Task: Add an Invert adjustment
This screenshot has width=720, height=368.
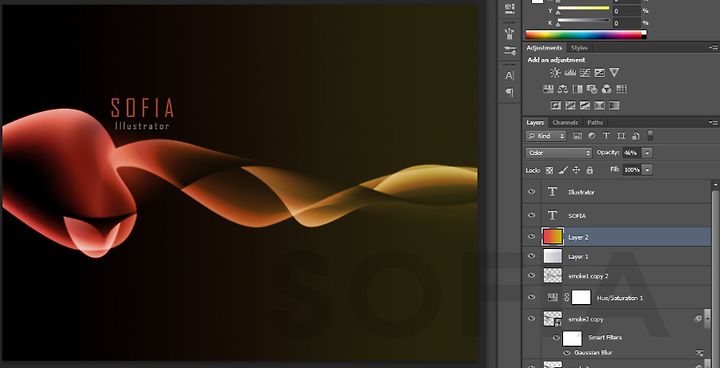Action: point(555,106)
